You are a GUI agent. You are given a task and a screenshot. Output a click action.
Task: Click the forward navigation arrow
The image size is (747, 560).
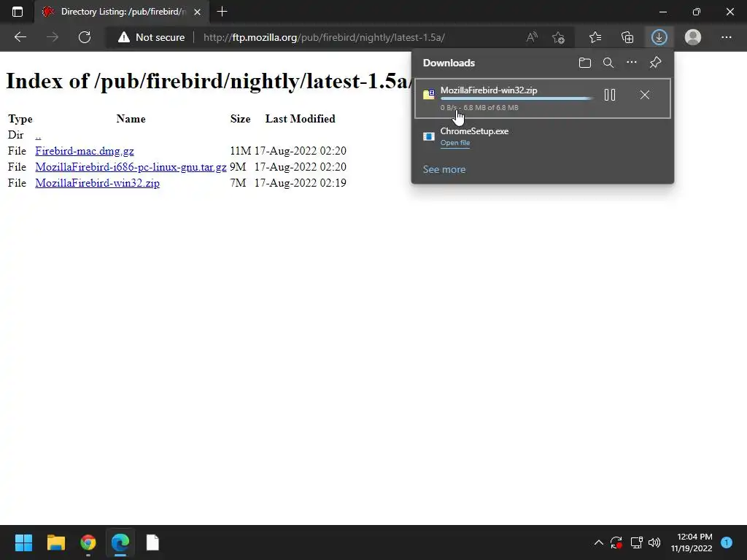pyautogui.click(x=53, y=37)
